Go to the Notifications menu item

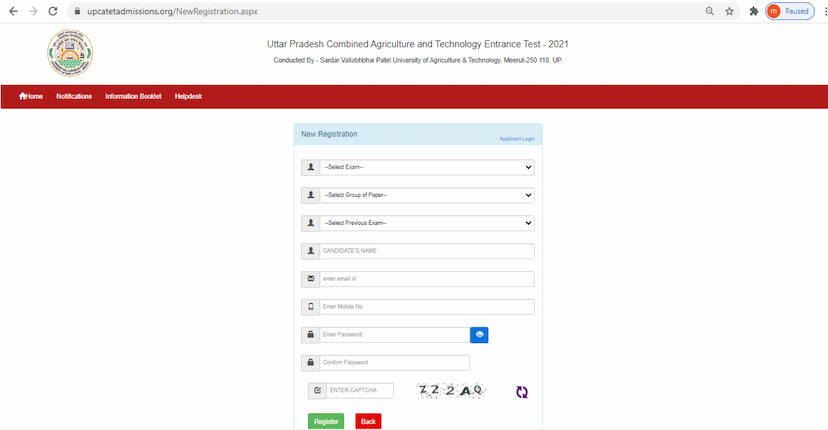point(74,96)
